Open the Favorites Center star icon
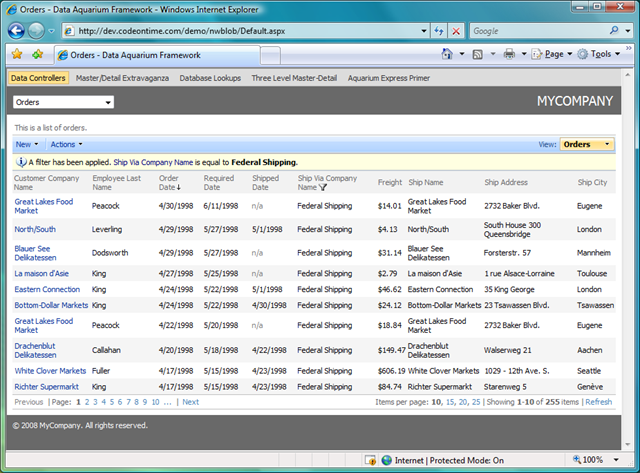Viewport: 640px width, 473px height. (17, 54)
